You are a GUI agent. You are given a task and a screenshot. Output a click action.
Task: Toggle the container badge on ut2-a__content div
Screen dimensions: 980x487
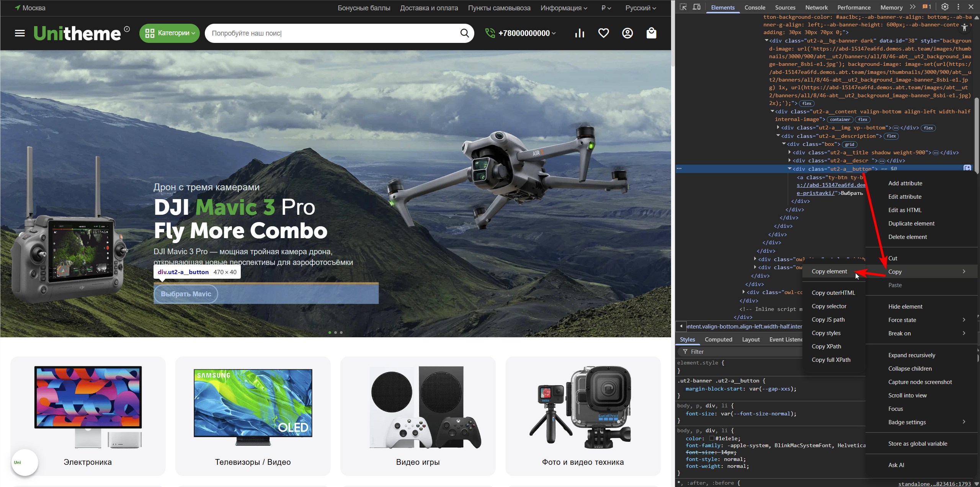point(840,119)
